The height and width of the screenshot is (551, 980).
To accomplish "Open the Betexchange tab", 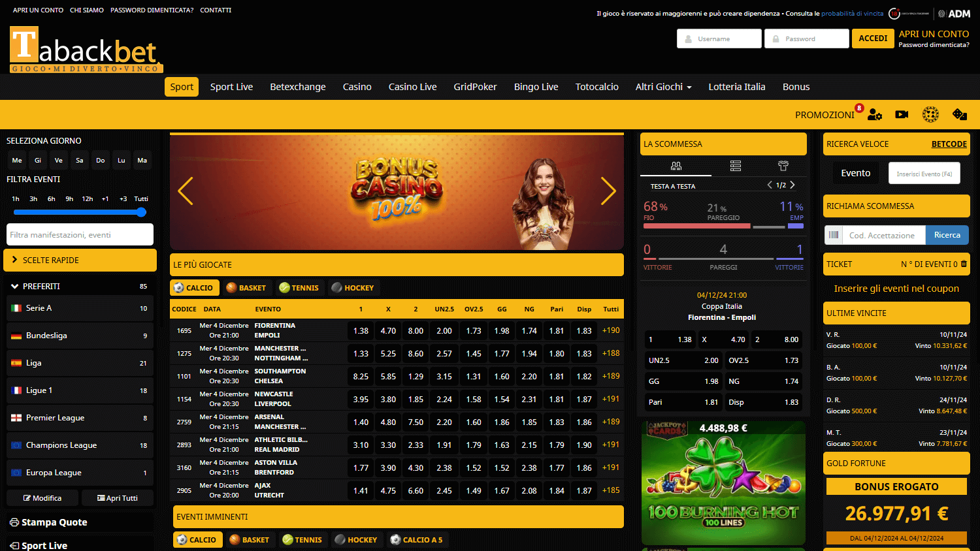I will coord(298,87).
